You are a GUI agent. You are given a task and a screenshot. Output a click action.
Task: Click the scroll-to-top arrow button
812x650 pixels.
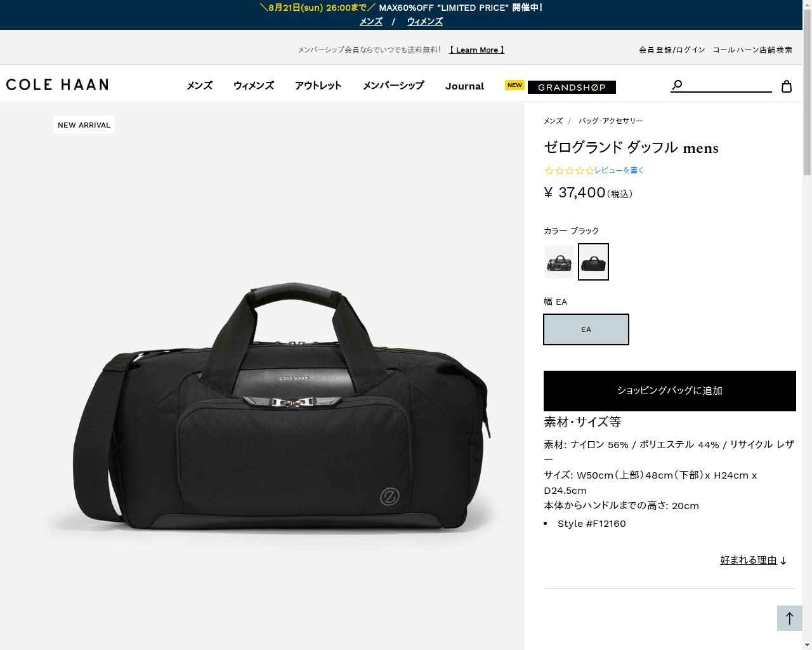[789, 618]
